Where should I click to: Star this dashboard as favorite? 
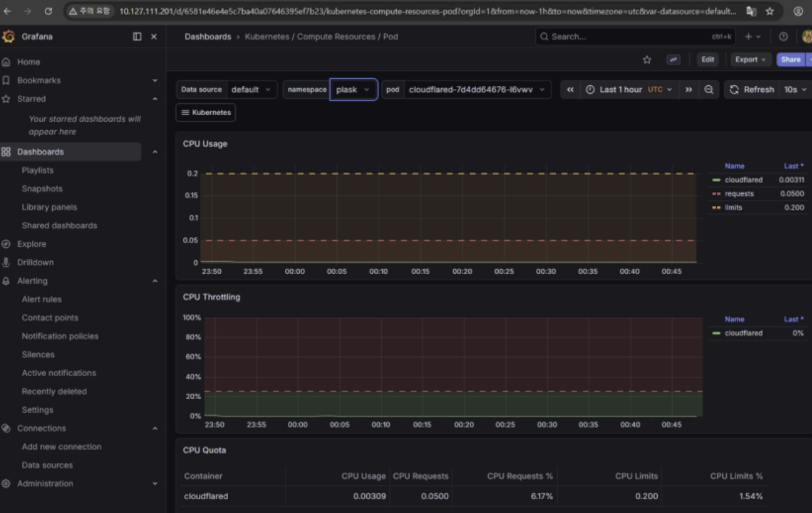(x=647, y=60)
